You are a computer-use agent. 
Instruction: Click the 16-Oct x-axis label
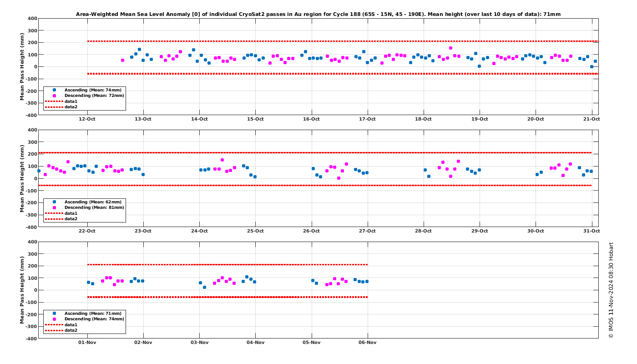[x=312, y=119]
